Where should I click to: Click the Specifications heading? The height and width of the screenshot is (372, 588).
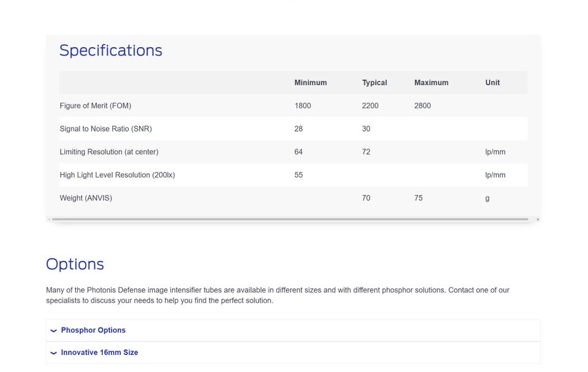pyautogui.click(x=111, y=51)
